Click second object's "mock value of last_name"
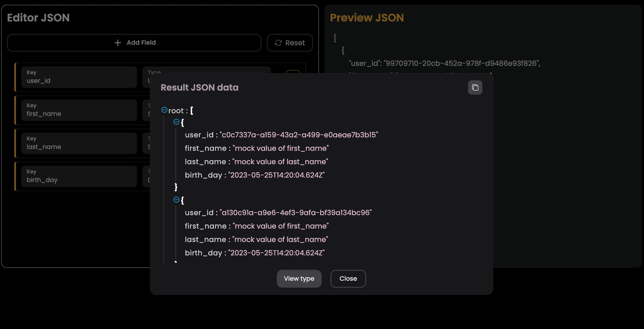 [x=280, y=240]
